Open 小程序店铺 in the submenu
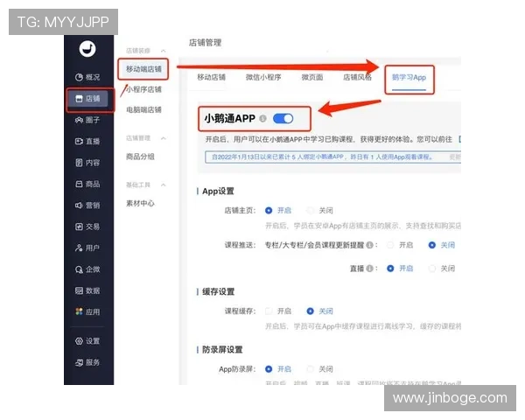The width and height of the screenshot is (525, 420). pos(144,89)
